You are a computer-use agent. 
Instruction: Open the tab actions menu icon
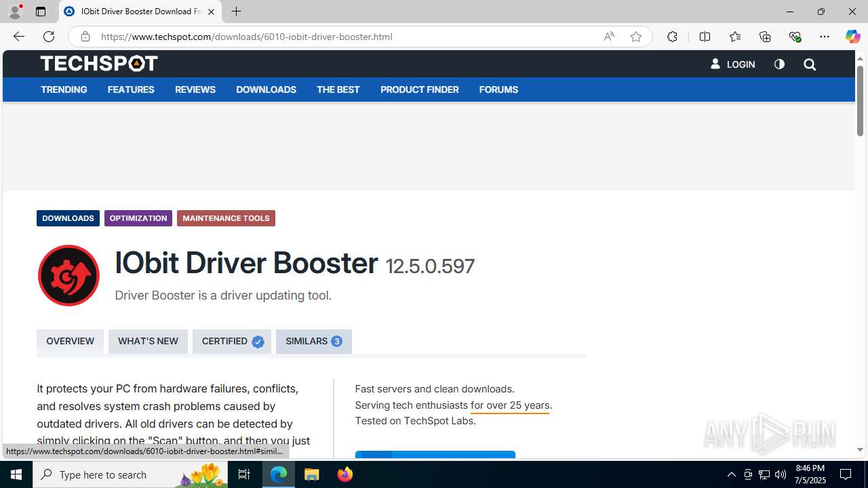coord(41,12)
